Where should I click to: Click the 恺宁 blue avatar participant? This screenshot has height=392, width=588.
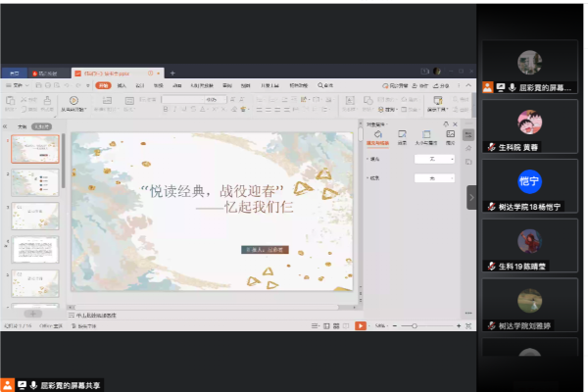530,181
